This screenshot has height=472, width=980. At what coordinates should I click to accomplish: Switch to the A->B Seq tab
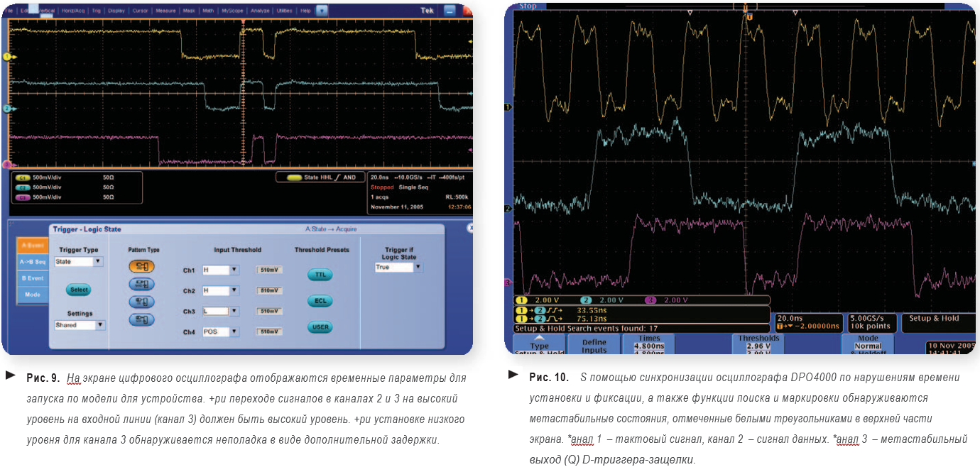31,260
